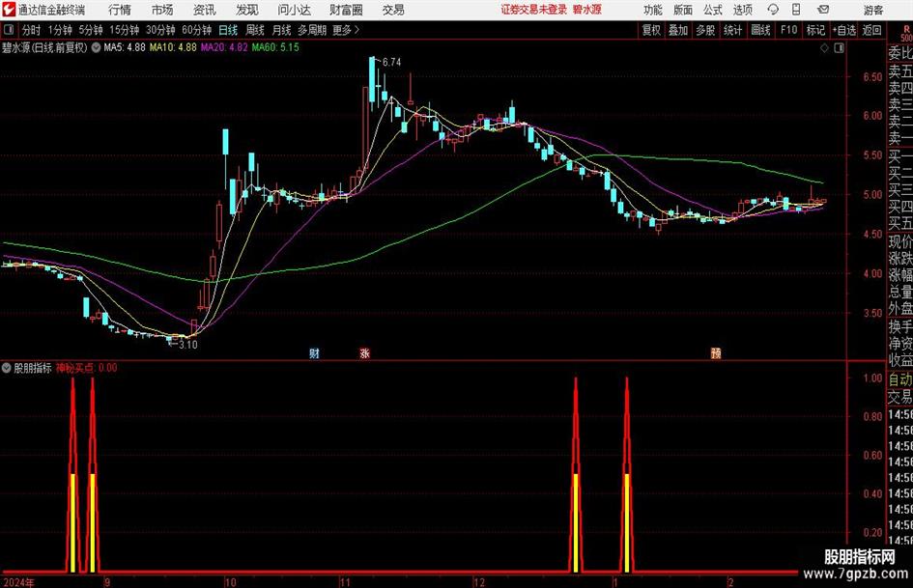Click the MA20: 4.82 indicator value

click(x=224, y=47)
